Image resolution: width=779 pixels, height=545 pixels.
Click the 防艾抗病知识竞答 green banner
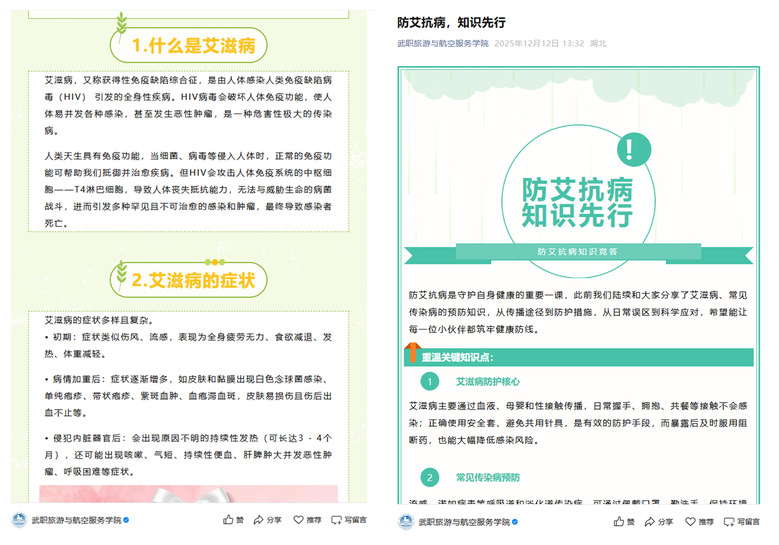(x=577, y=251)
